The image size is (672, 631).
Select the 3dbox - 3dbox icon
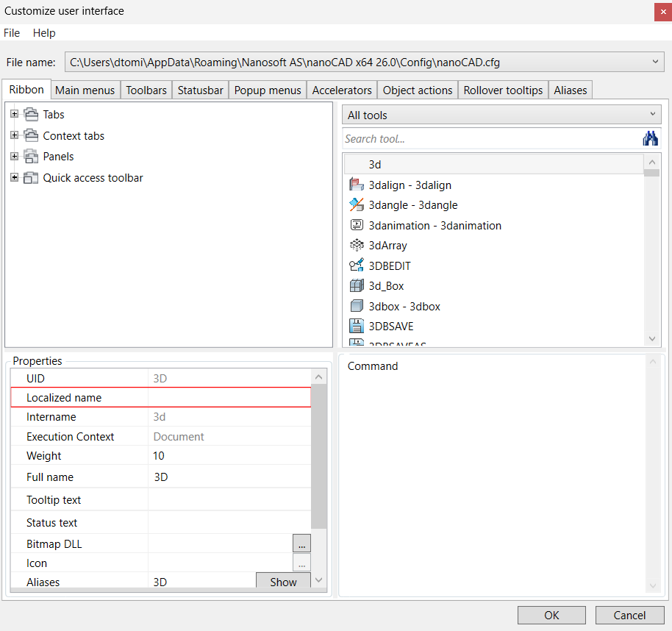(x=357, y=306)
